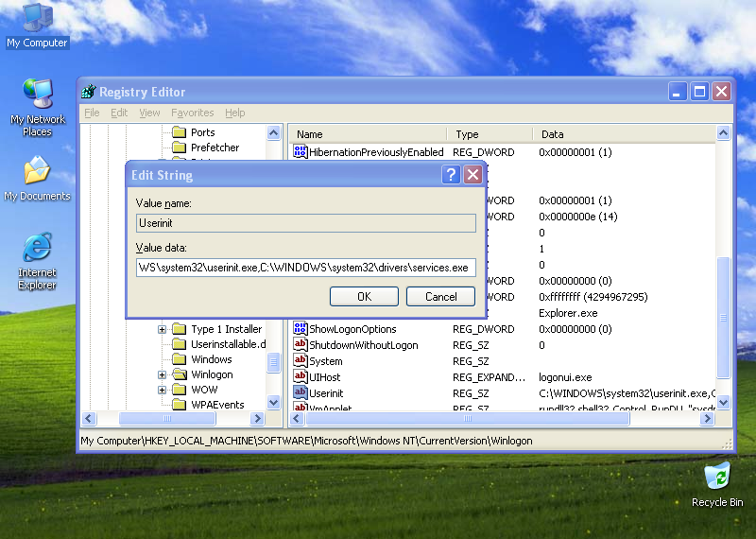Click the Type 1 Installer folder icon
Screen dimensions: 756x539
coord(180,329)
